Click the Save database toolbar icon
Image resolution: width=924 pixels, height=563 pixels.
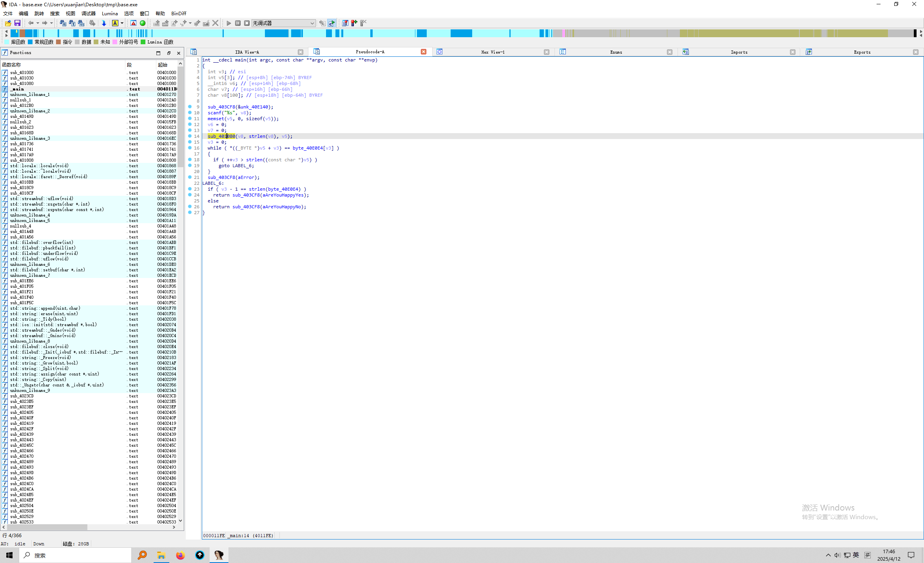point(17,23)
